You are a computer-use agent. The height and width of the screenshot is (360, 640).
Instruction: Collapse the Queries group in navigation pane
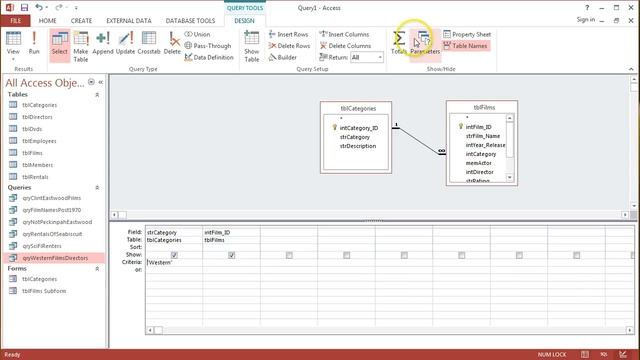pos(97,188)
